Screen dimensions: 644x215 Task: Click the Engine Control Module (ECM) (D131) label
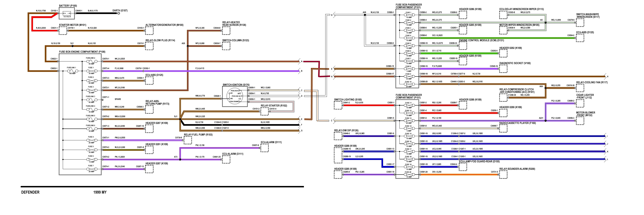(481, 40)
